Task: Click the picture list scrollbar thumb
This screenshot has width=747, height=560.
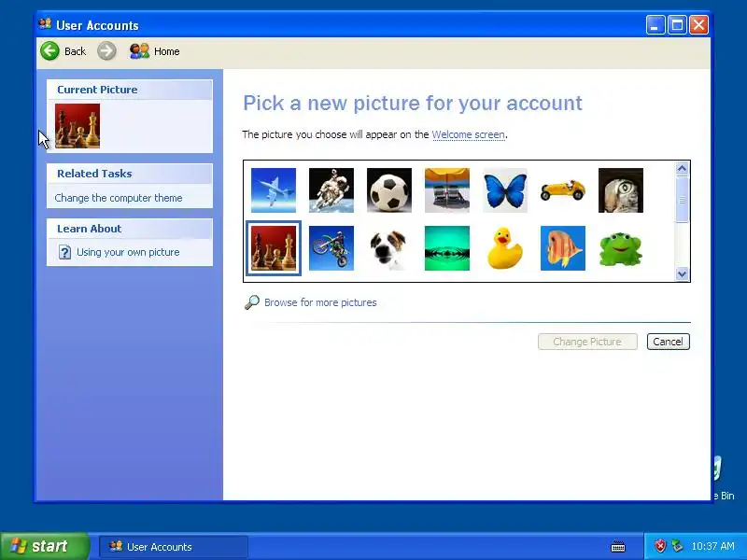Action: [682, 200]
